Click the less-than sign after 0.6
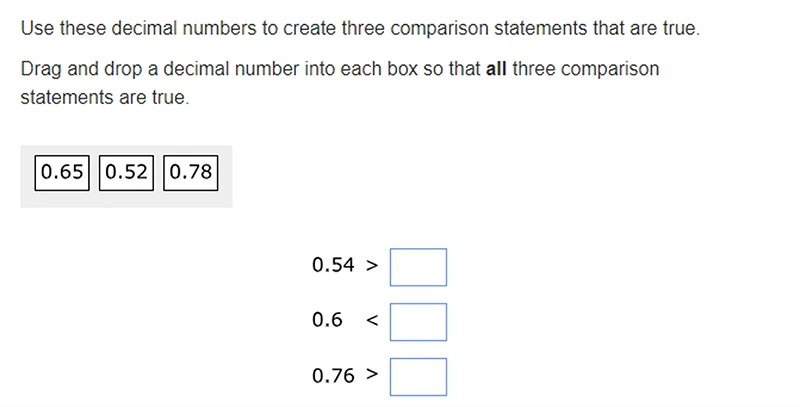This screenshot has width=800, height=407. [372, 320]
